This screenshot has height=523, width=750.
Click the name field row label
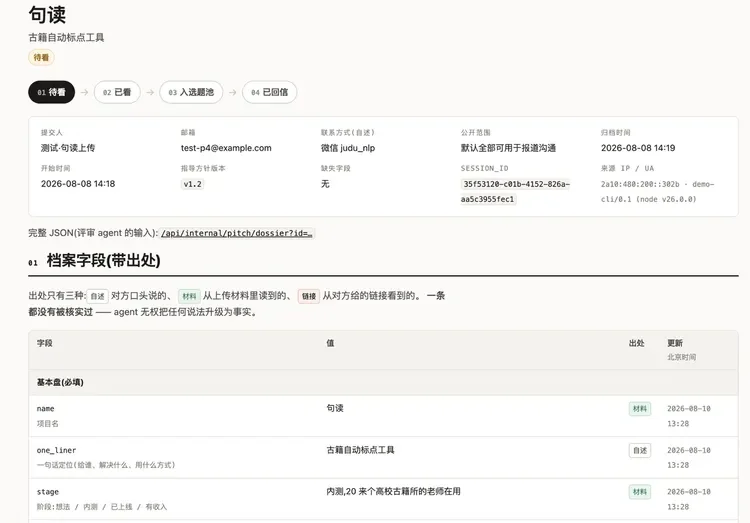pyautogui.click(x=45, y=409)
